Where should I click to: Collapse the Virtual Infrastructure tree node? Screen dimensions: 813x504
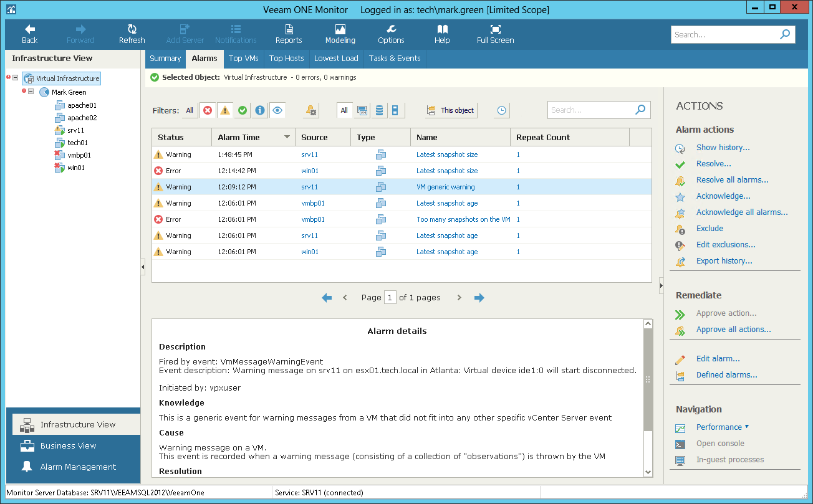(16, 78)
